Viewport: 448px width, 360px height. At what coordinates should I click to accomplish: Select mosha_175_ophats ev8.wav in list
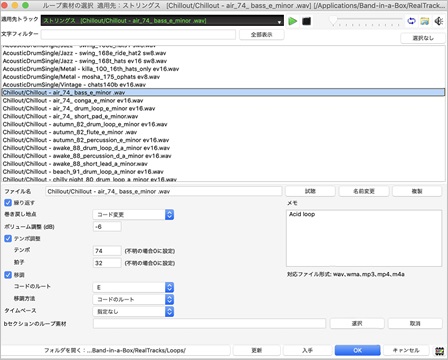223,77
